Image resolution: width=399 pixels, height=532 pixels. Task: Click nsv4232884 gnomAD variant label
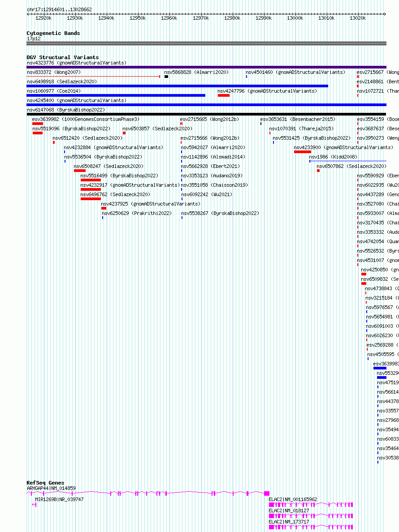coord(113,148)
